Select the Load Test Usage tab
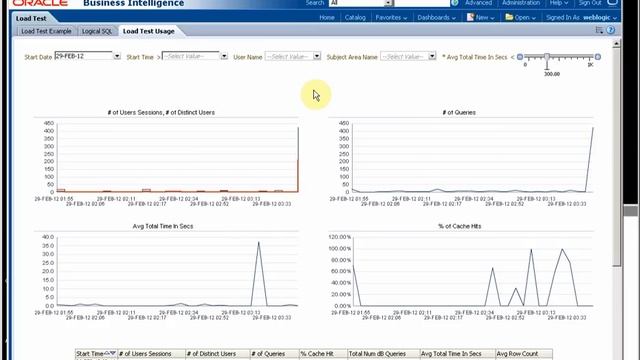The image size is (640, 360). [149, 31]
